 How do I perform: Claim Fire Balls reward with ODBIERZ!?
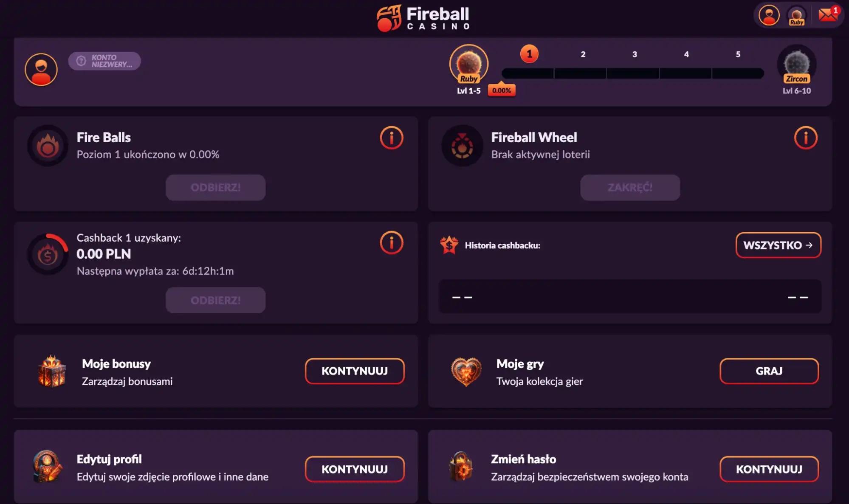click(x=215, y=187)
